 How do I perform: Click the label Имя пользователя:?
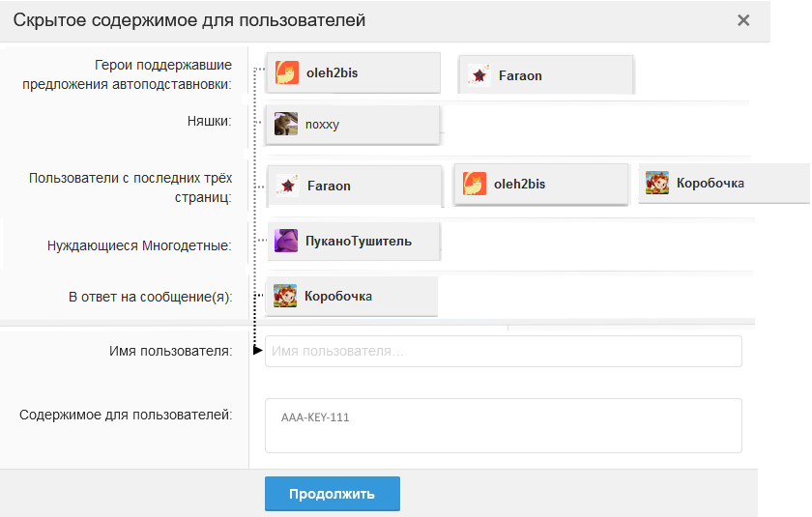[x=170, y=351]
